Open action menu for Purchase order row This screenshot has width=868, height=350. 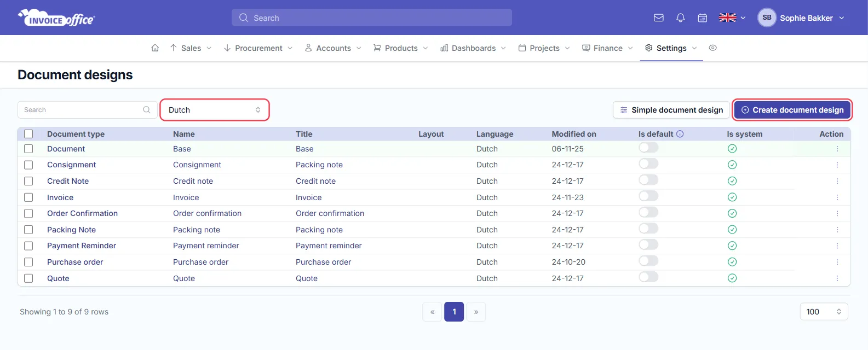[837, 262]
